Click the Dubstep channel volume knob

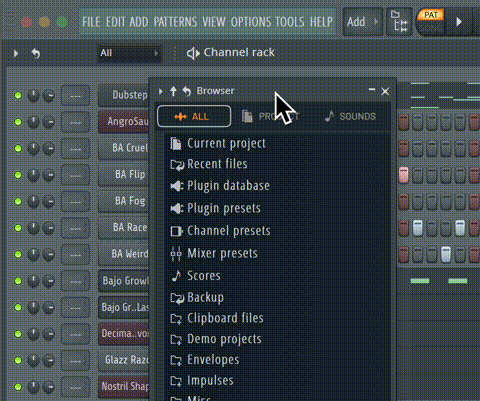tap(49, 96)
